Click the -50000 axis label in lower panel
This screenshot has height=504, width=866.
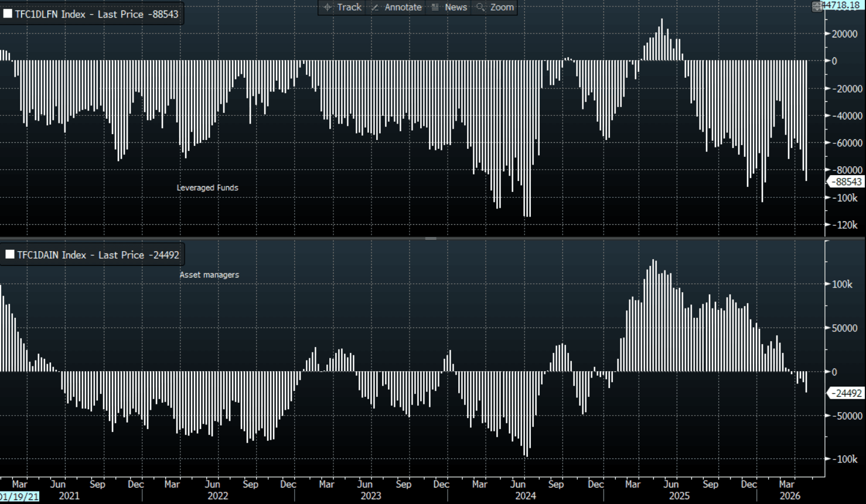coord(847,416)
